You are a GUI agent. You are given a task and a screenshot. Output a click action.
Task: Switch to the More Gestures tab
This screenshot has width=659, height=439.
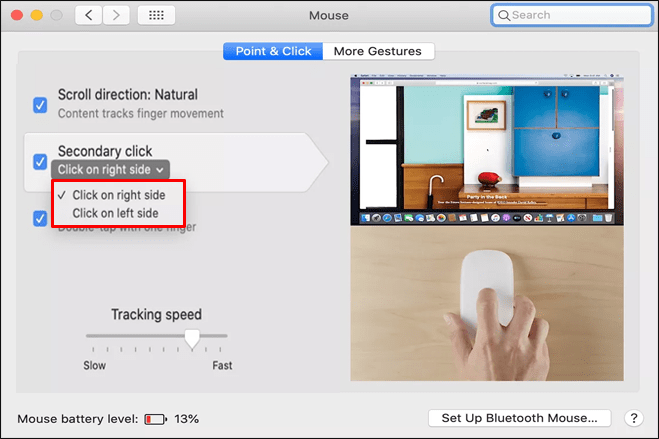click(377, 51)
